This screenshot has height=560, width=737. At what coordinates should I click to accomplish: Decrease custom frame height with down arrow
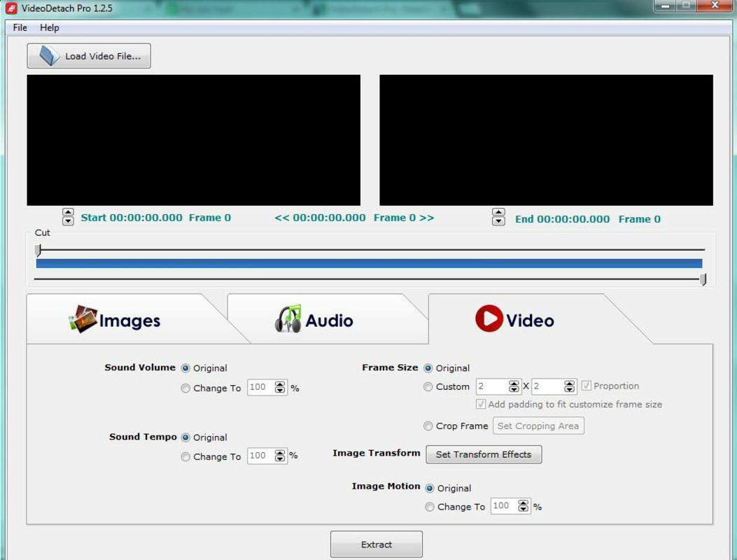pos(569,389)
